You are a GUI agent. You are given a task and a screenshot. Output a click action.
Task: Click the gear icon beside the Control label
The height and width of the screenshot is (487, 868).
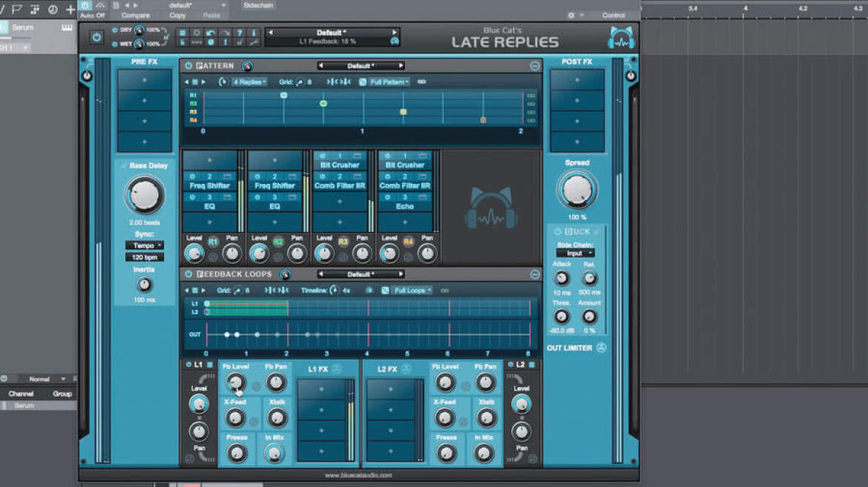(571, 16)
